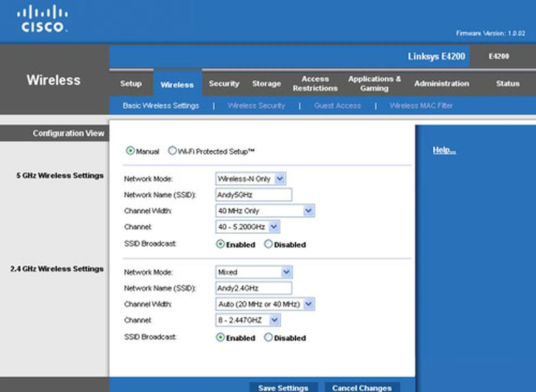Click Save Settings button
Screen dimensions: 536x392
coord(283,388)
